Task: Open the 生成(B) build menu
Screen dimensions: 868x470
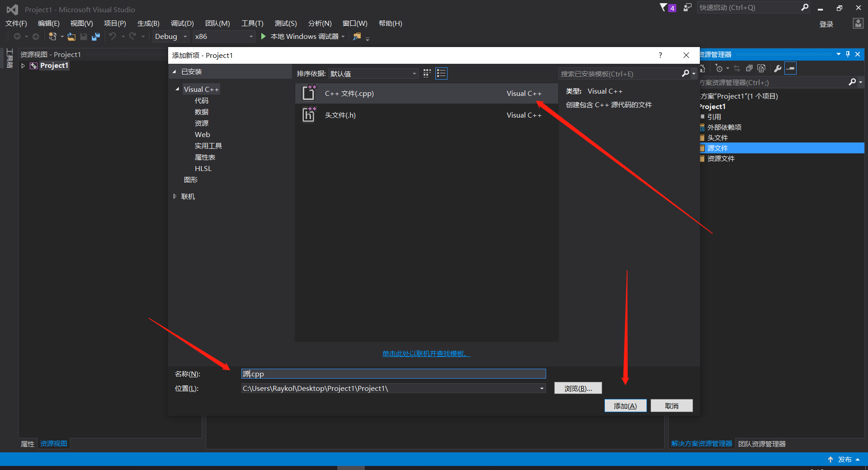Action: (148, 24)
